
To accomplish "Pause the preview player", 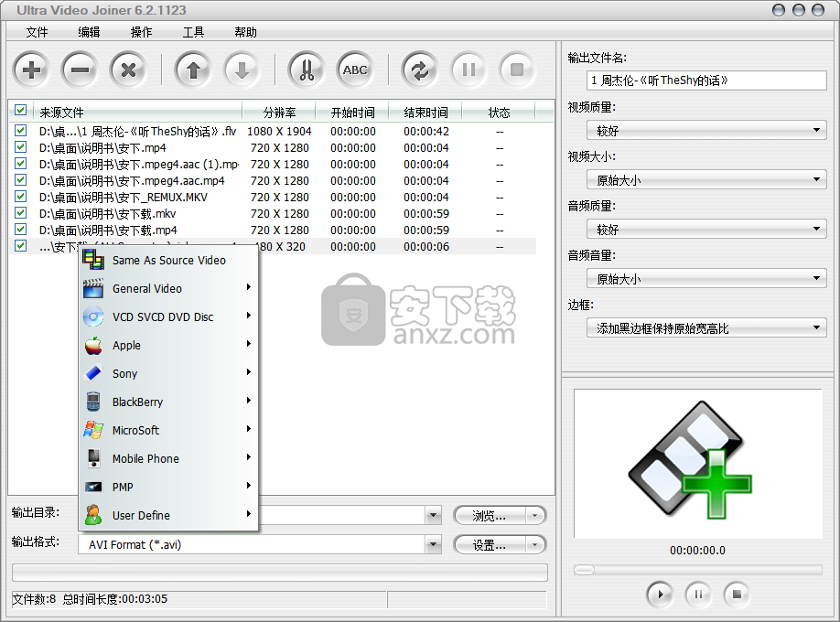I will pos(698,595).
